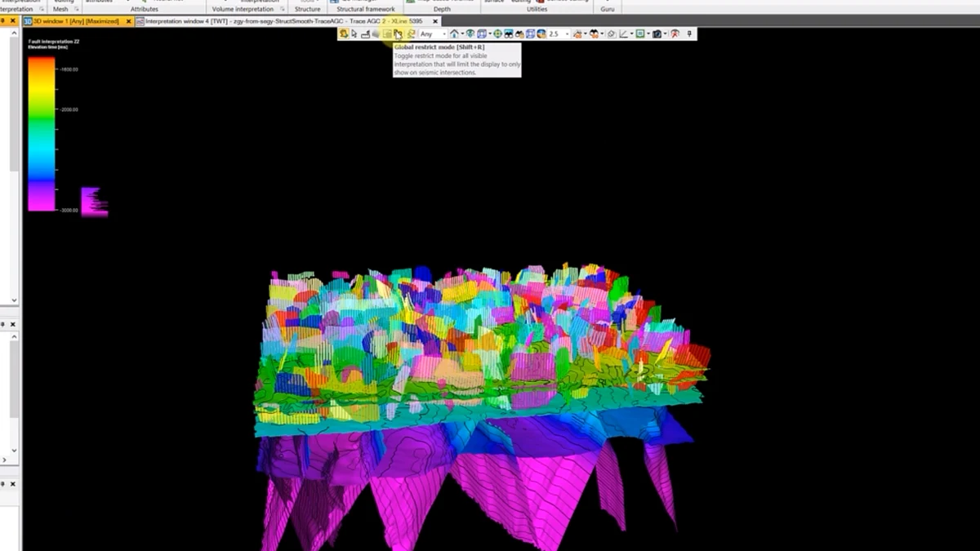Click the red figure icon
Image resolution: width=980 pixels, height=551 pixels.
pyautogui.click(x=674, y=34)
